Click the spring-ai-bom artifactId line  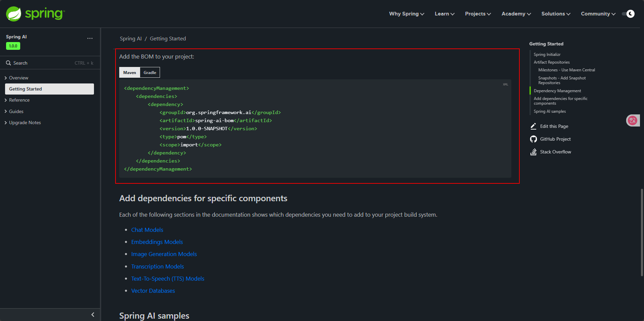click(x=216, y=120)
